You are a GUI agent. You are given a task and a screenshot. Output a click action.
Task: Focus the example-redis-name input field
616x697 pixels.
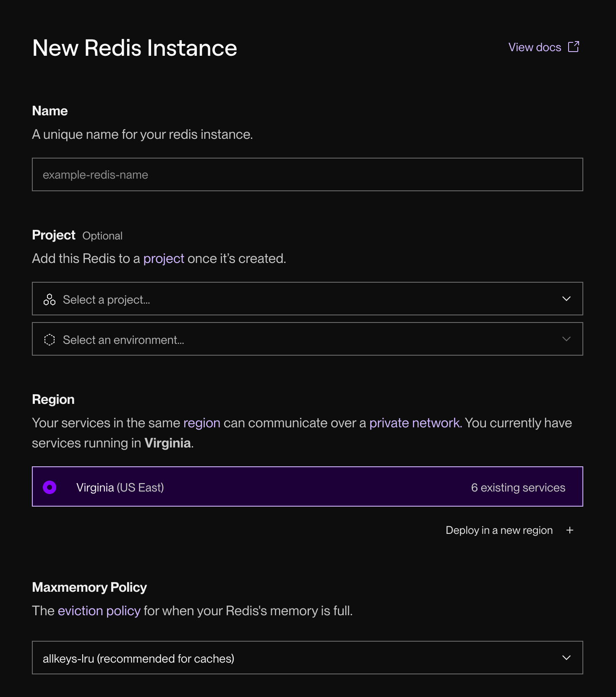[x=307, y=174]
